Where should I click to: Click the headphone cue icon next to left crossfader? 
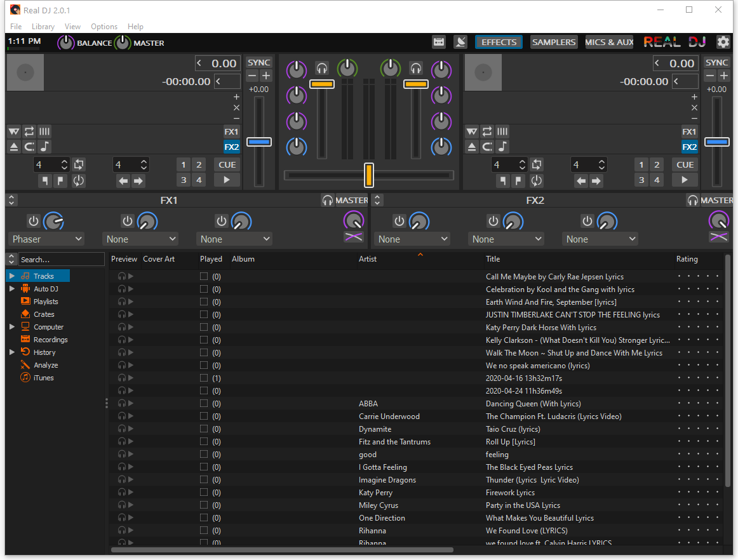(x=321, y=67)
